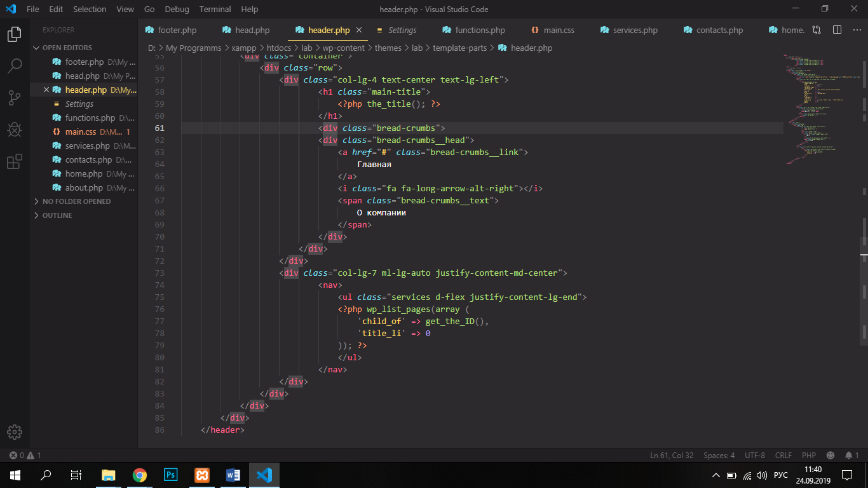Click template-parts in the breadcrumb path
The height and width of the screenshot is (488, 868).
(460, 48)
